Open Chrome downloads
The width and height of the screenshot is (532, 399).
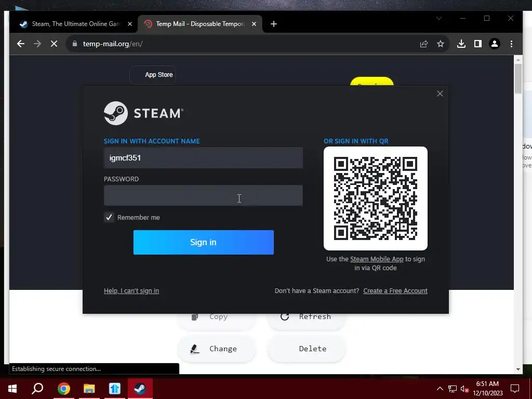pos(461,44)
